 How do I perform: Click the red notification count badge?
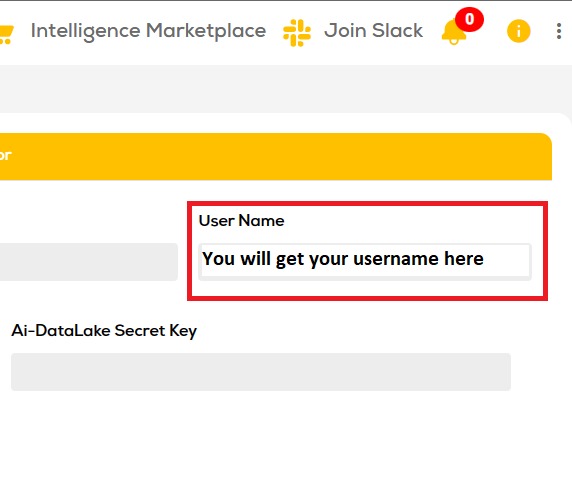[x=469, y=19]
